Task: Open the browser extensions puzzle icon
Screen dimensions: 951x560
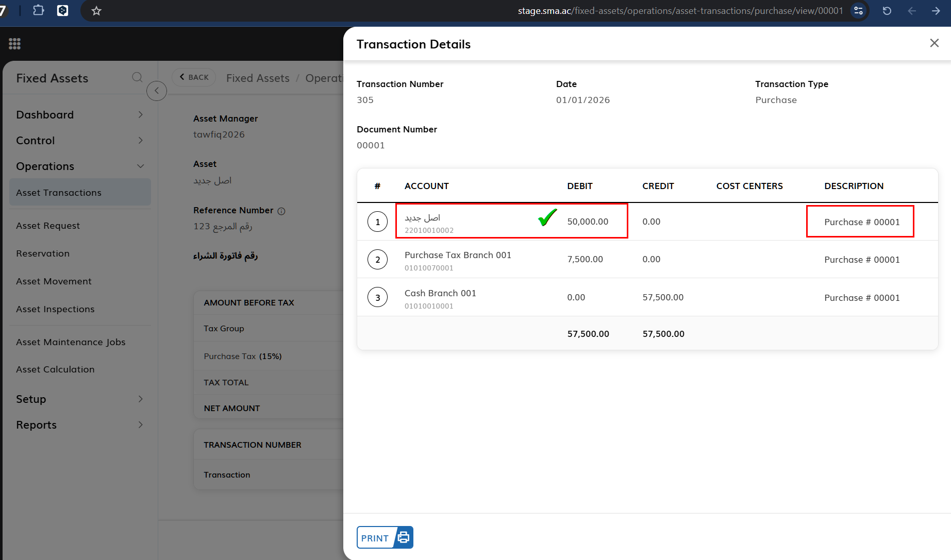Action: coord(38,10)
